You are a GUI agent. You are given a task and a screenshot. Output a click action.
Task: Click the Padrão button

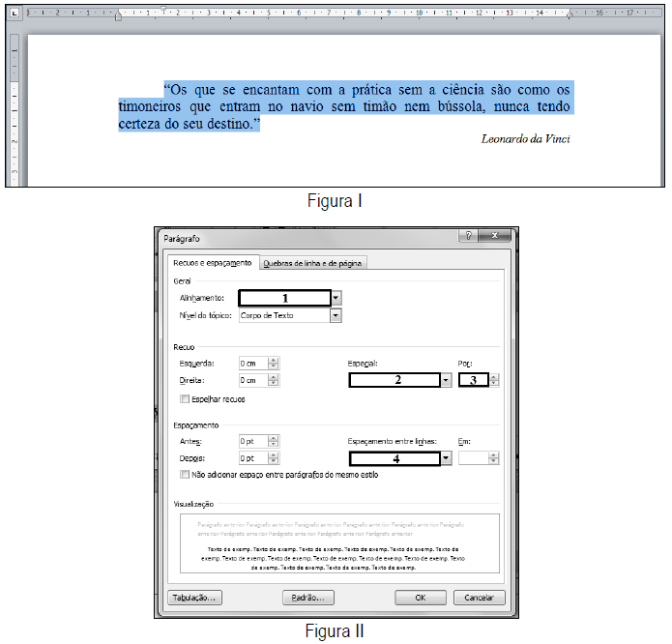click(x=307, y=598)
